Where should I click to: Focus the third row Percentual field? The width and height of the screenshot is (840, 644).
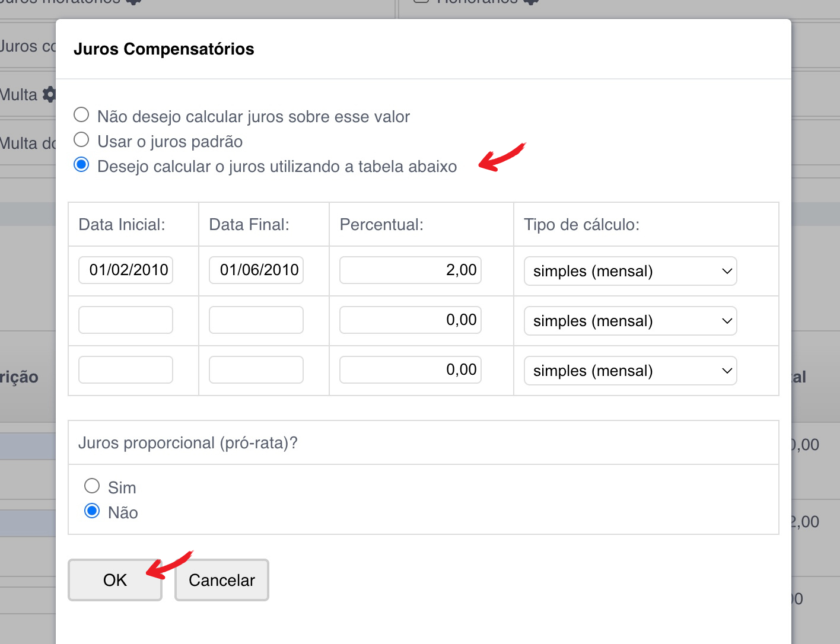pyautogui.click(x=411, y=370)
